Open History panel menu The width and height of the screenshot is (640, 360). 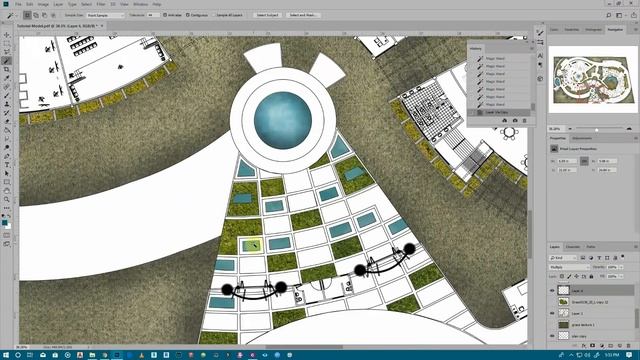[531, 49]
